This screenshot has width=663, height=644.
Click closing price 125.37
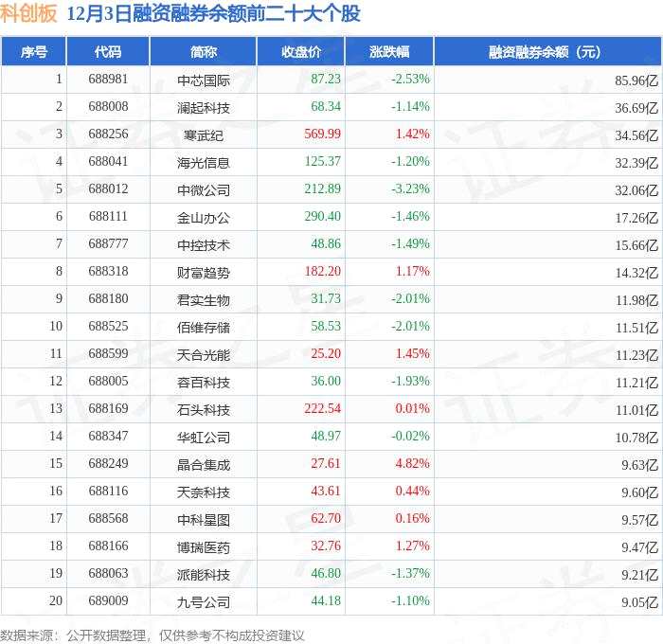click(322, 161)
